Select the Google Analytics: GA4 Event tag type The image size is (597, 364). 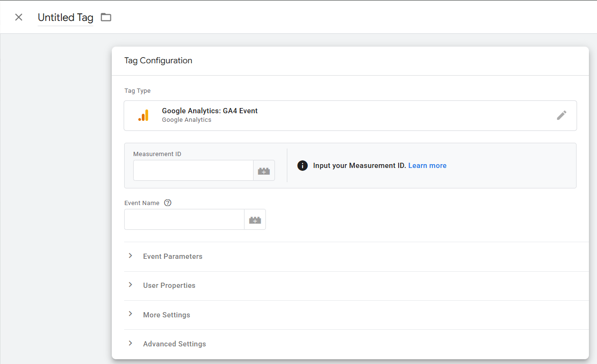pos(210,111)
